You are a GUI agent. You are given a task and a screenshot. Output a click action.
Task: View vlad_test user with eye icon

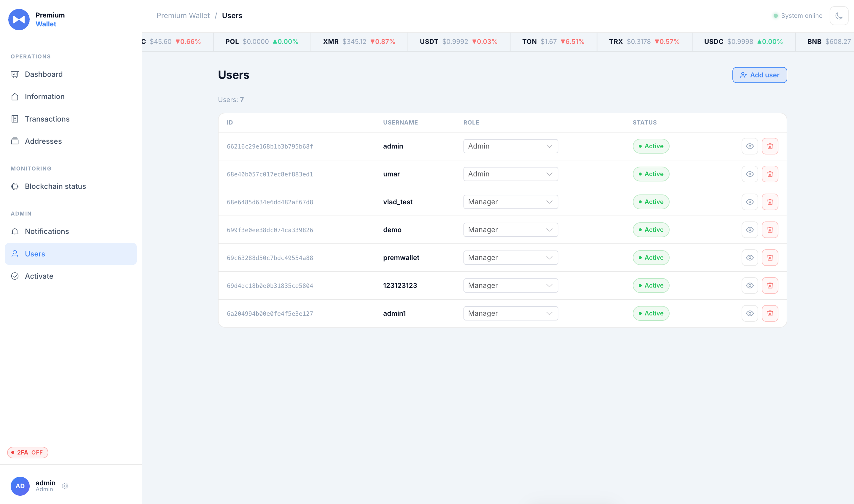tap(750, 202)
